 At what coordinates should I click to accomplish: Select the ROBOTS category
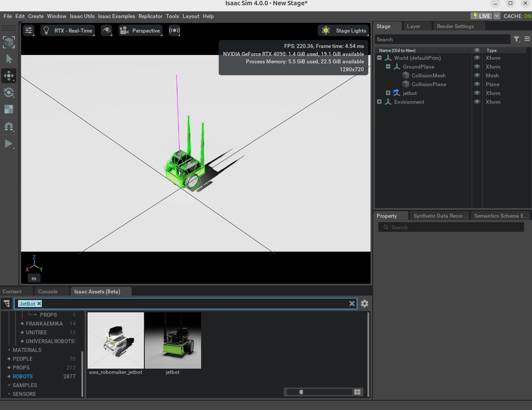click(x=22, y=376)
